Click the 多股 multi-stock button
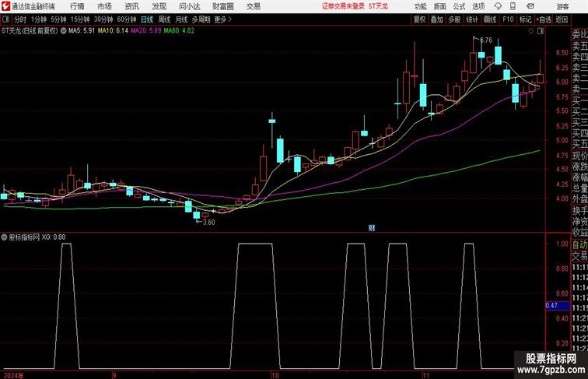The image size is (588, 379). tap(454, 19)
